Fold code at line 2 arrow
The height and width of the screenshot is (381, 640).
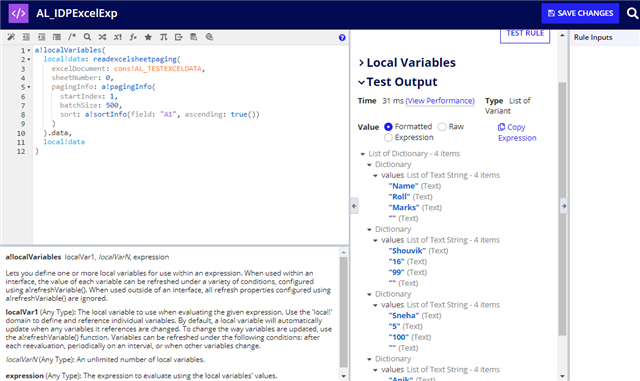pyautogui.click(x=29, y=60)
